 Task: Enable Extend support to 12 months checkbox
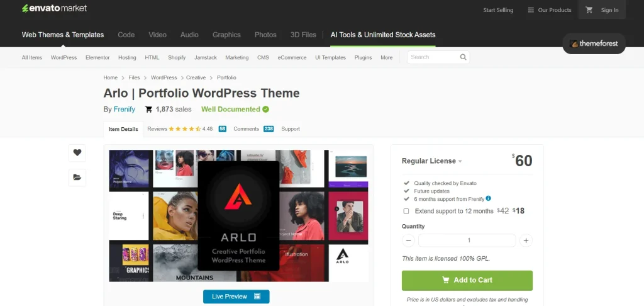[406, 211]
